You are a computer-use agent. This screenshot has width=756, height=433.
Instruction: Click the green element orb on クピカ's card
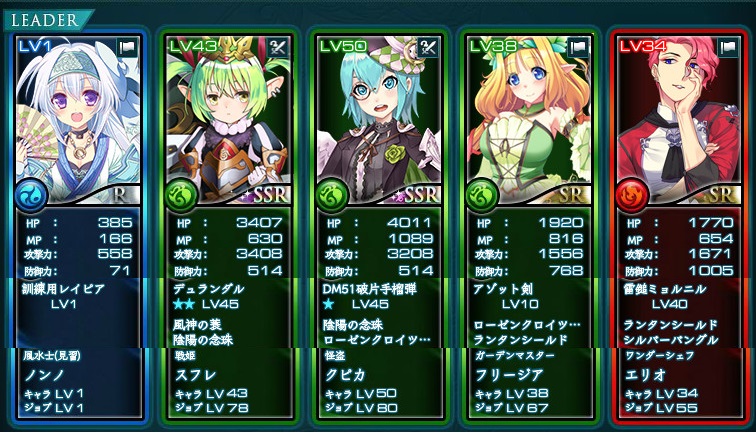331,196
